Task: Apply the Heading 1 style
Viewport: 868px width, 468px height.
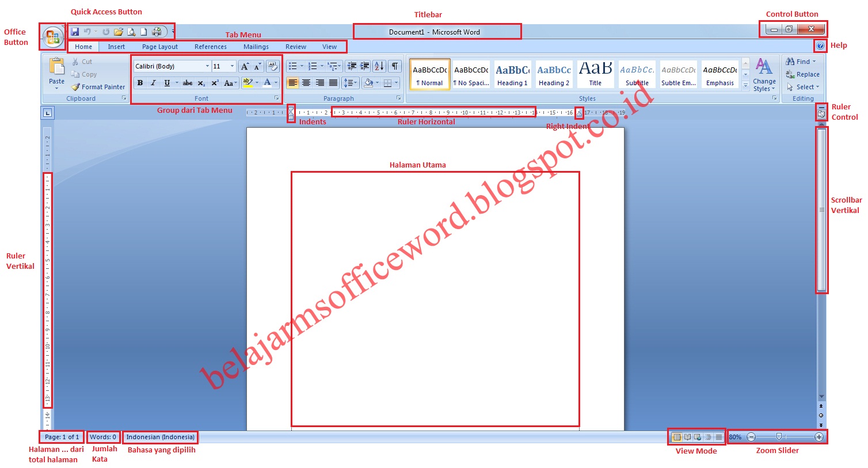Action: (x=512, y=75)
